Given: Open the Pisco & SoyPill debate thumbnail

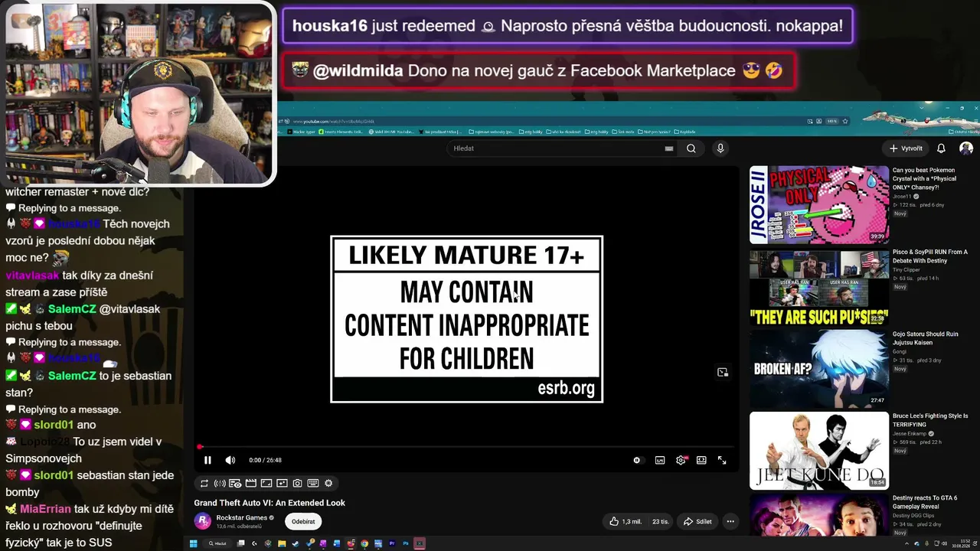Looking at the screenshot, I should pyautogui.click(x=819, y=287).
